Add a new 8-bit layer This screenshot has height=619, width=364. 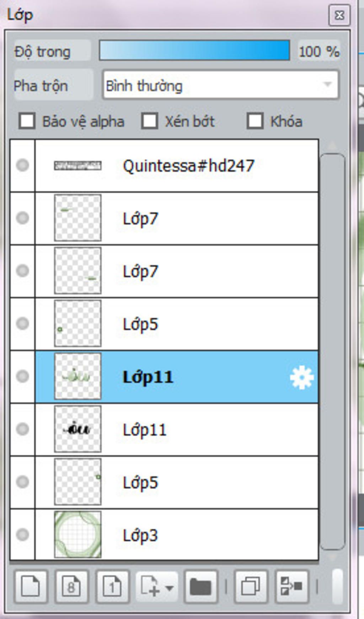pyautogui.click(x=71, y=587)
